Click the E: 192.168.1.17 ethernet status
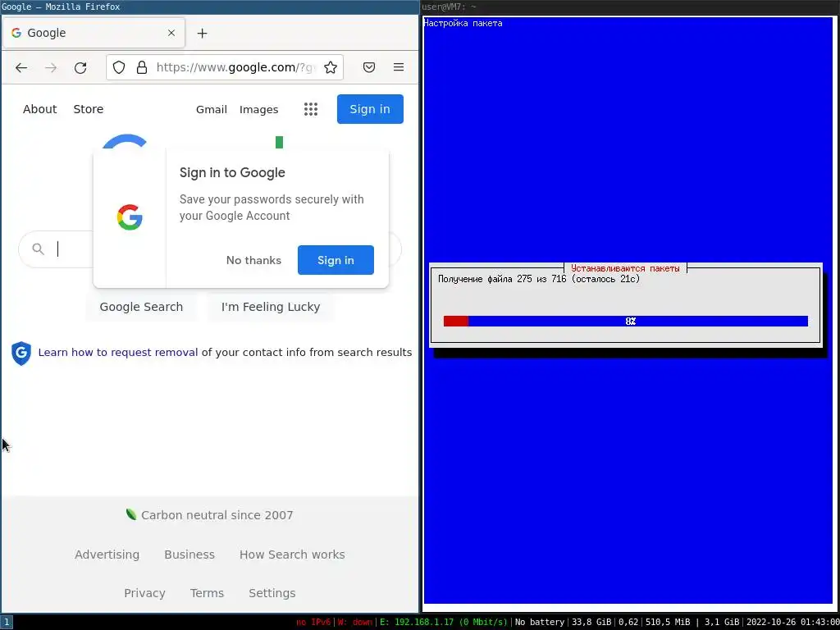840x630 pixels. pyautogui.click(x=444, y=623)
